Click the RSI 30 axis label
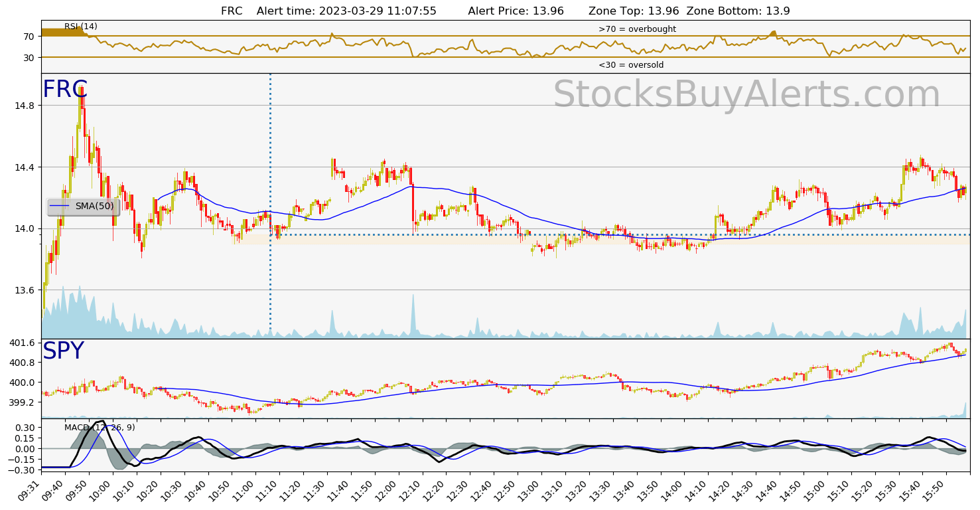This screenshot has width=980, height=510. pos(29,58)
